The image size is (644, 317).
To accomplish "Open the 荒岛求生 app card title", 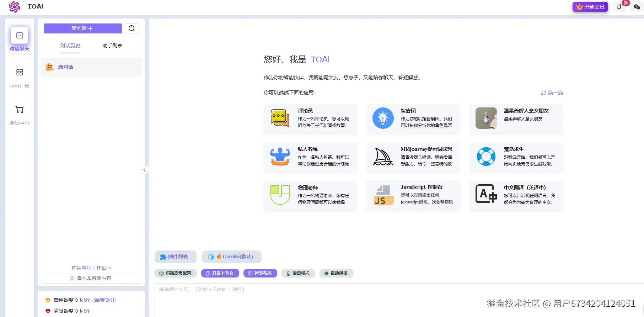I will click(514, 149).
